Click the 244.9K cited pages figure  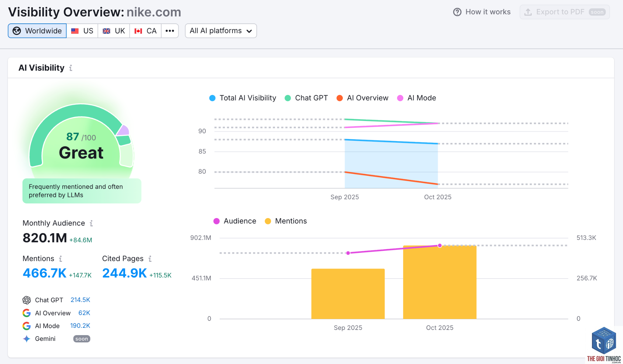124,273
